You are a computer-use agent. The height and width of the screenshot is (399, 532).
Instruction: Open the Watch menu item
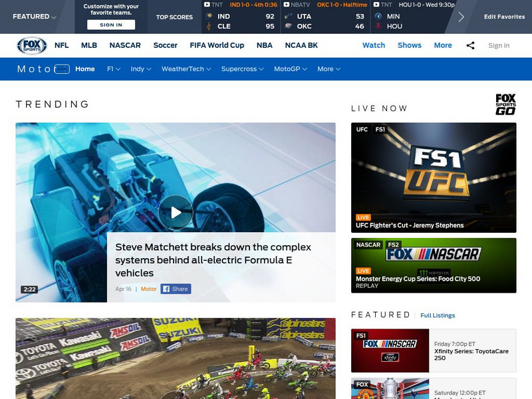tap(373, 45)
